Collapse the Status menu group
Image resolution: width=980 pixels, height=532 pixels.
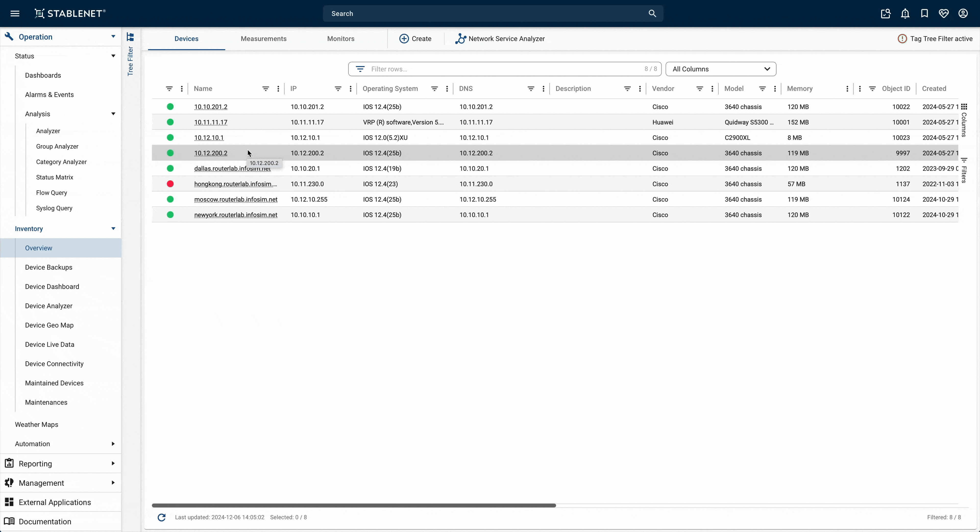[x=113, y=56]
